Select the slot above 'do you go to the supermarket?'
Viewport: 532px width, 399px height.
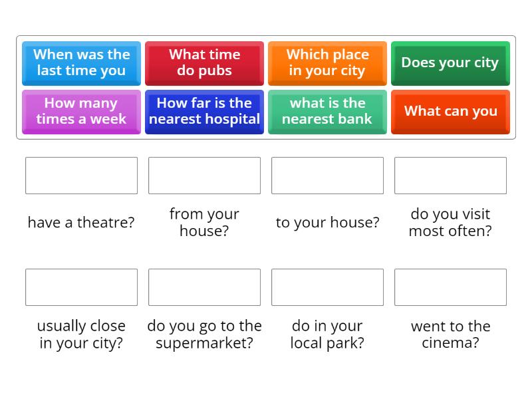204,287
